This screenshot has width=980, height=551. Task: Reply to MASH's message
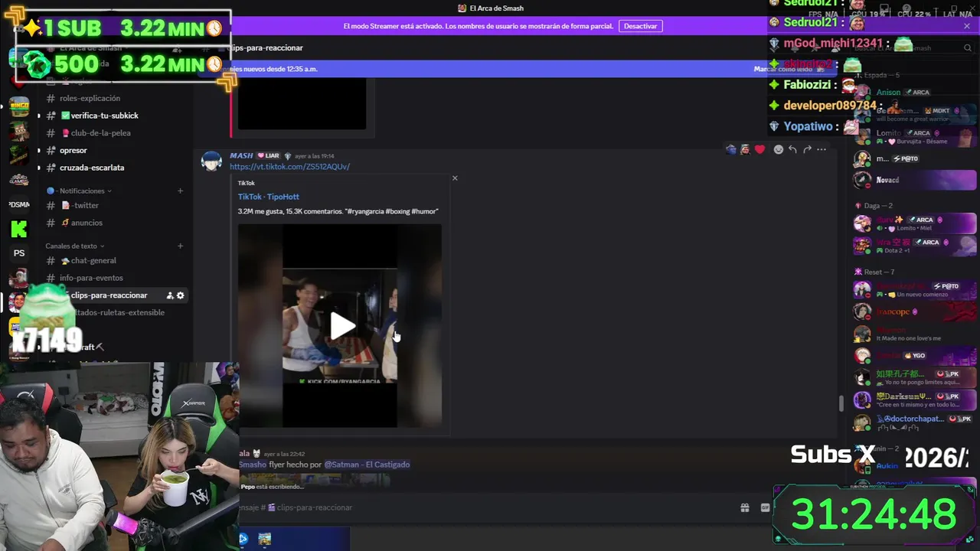[x=792, y=149]
